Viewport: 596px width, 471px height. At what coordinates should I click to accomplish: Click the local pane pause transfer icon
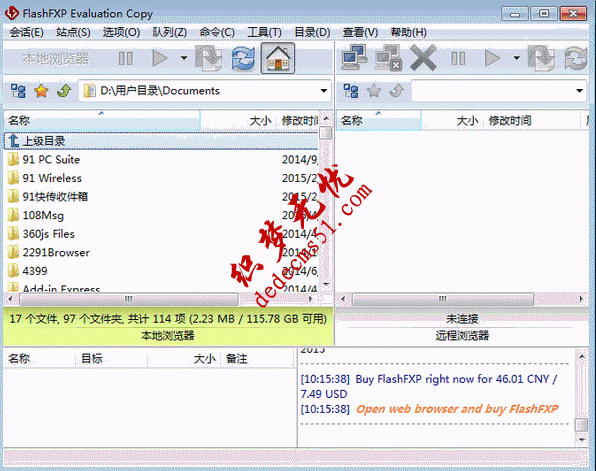(x=125, y=59)
